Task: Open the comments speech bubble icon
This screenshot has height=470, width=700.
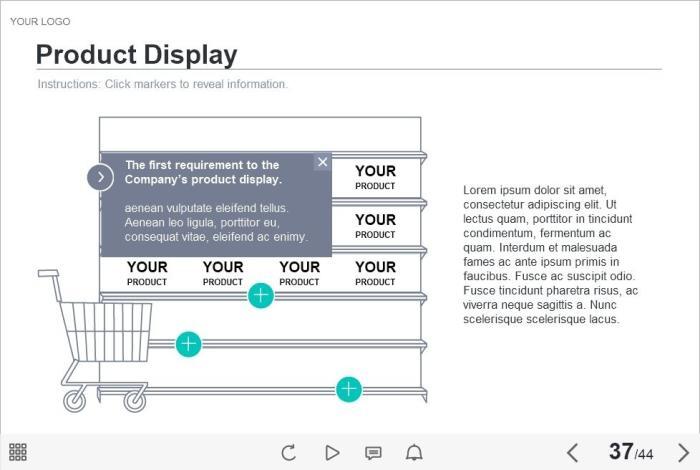Action: (x=373, y=453)
